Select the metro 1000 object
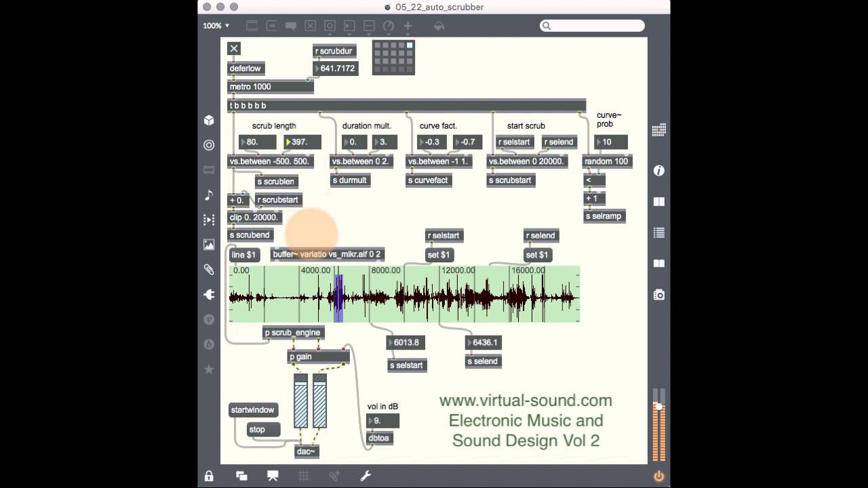This screenshot has width=868, height=488. 271,87
